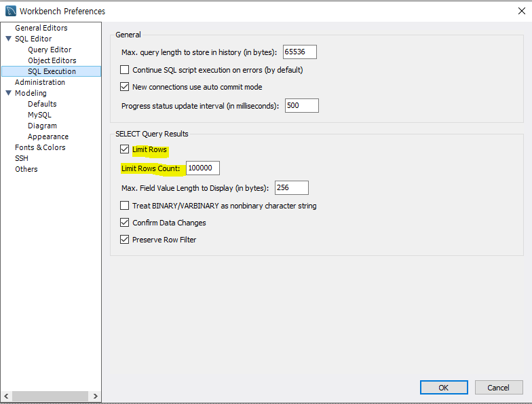The height and width of the screenshot is (404, 532).
Task: Toggle the Preserve Row Filter checkbox
Action: coord(125,239)
